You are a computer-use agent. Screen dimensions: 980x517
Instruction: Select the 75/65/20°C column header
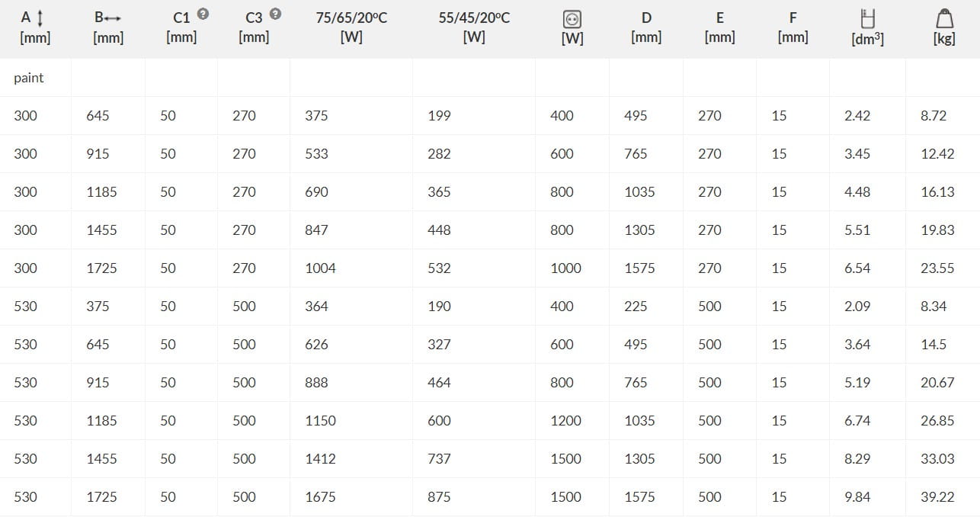pos(351,27)
